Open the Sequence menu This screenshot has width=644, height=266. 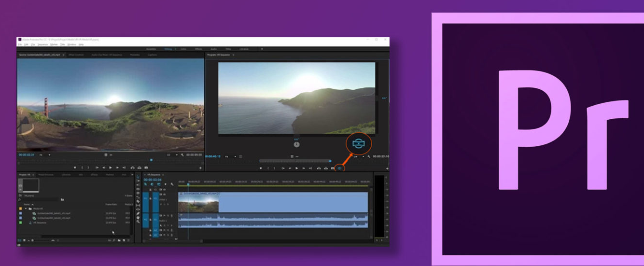pos(42,44)
